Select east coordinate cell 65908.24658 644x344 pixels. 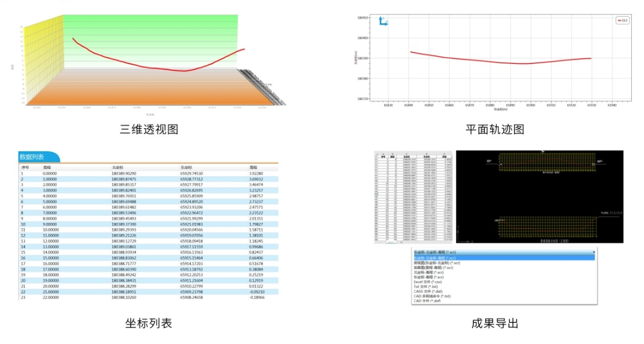(191, 298)
